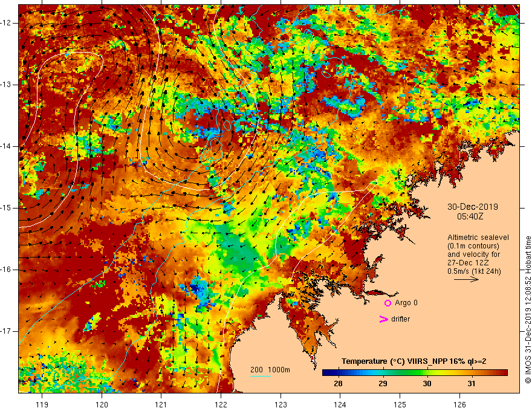
Task: Click the magenta Argo circle legend symbol
Action: point(388,303)
